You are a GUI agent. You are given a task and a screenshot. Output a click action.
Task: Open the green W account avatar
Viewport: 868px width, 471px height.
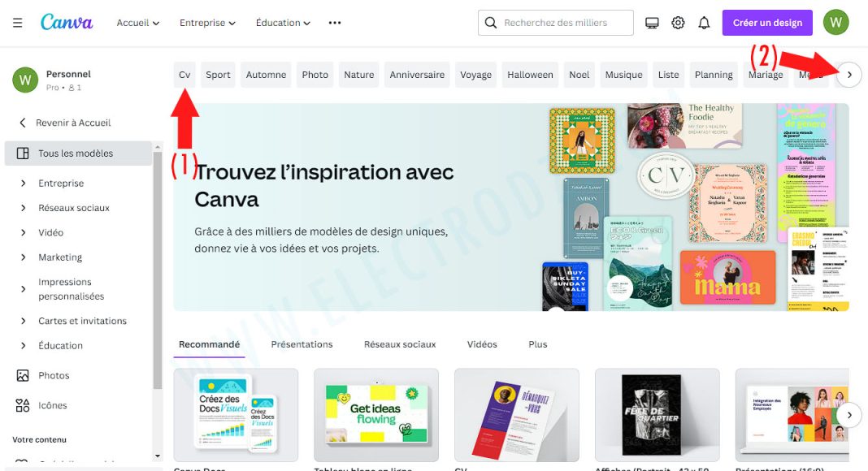click(835, 23)
